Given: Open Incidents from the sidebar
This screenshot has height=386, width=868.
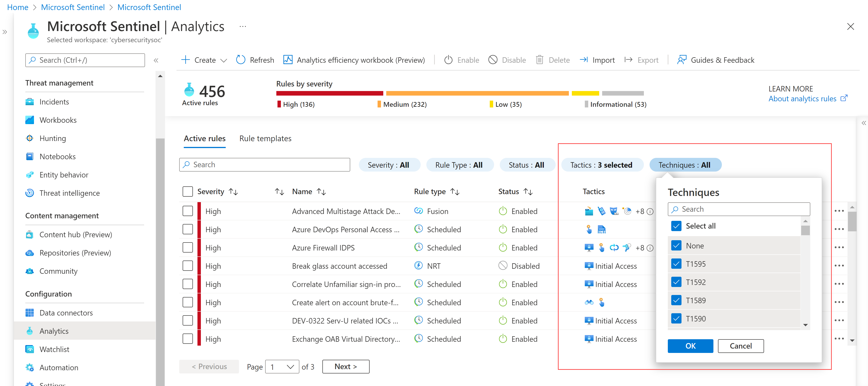Looking at the screenshot, I should click(x=54, y=102).
